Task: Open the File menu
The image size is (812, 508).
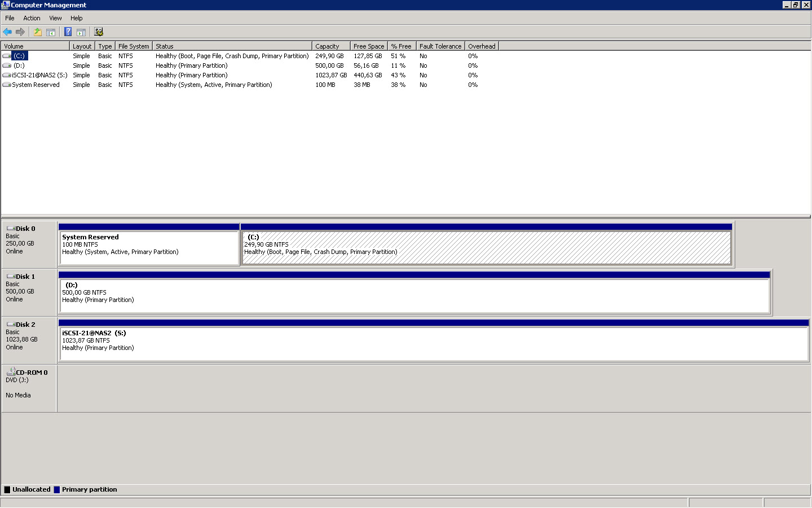Action: point(10,18)
